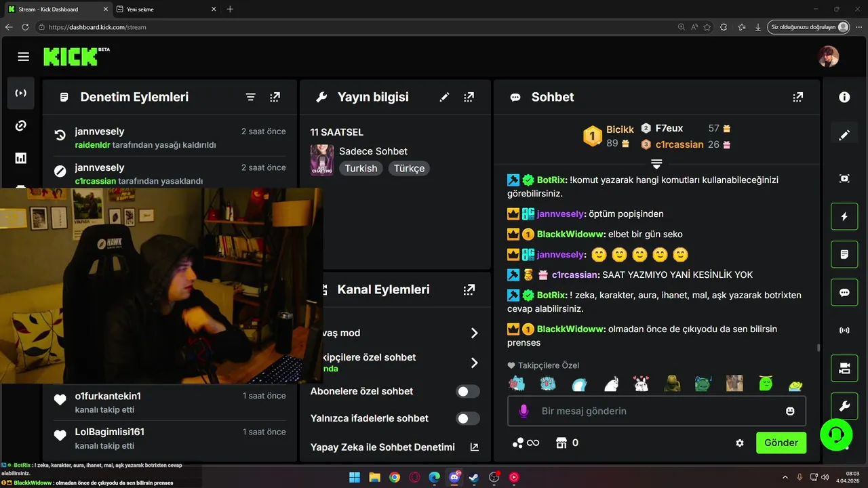
Task: Open the Windows Start menu
Action: tap(355, 477)
